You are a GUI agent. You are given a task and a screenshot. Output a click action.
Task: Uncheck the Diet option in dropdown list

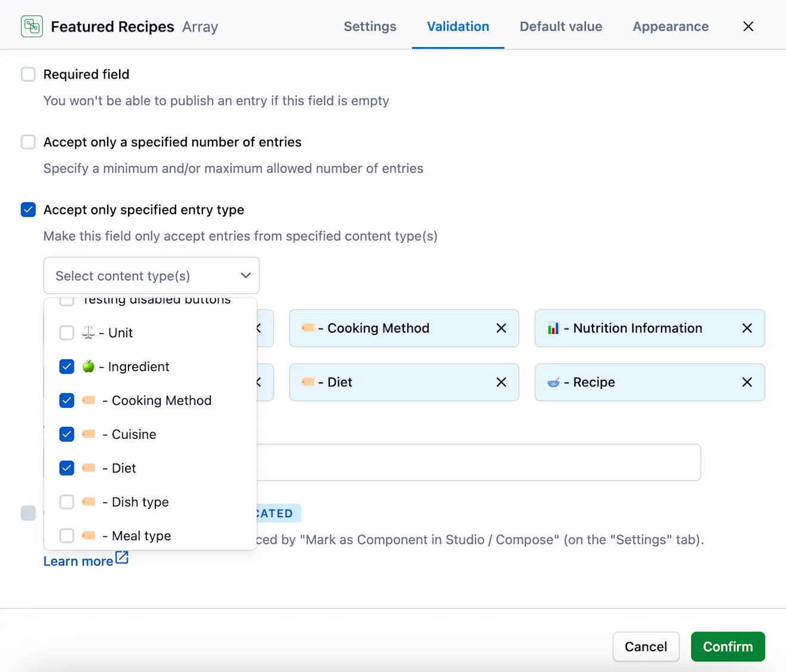(67, 468)
